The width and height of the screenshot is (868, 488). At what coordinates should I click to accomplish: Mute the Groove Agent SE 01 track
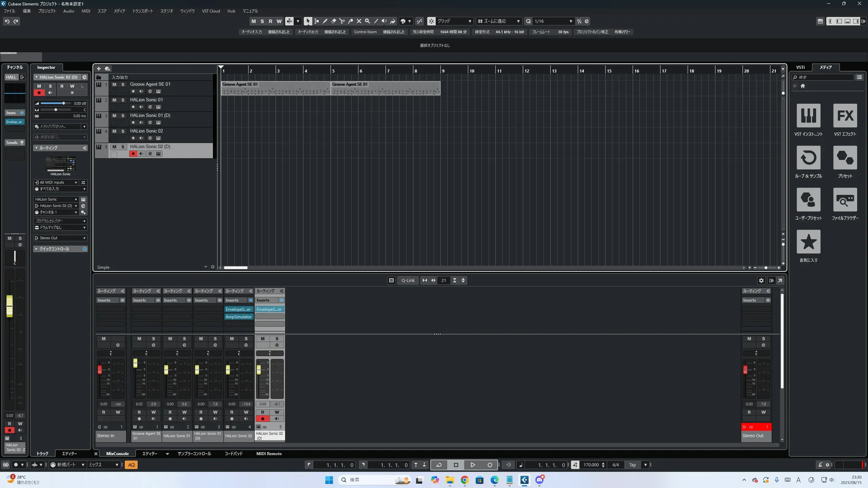pyautogui.click(x=114, y=84)
